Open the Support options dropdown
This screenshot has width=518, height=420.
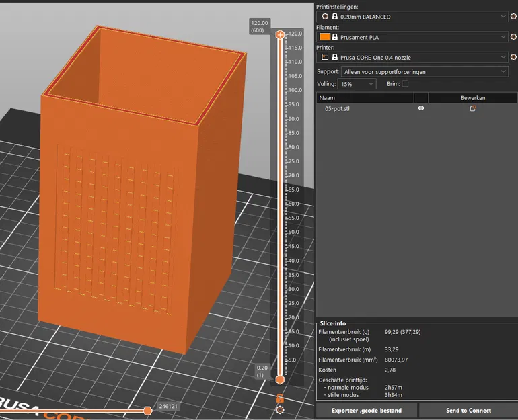tap(424, 72)
